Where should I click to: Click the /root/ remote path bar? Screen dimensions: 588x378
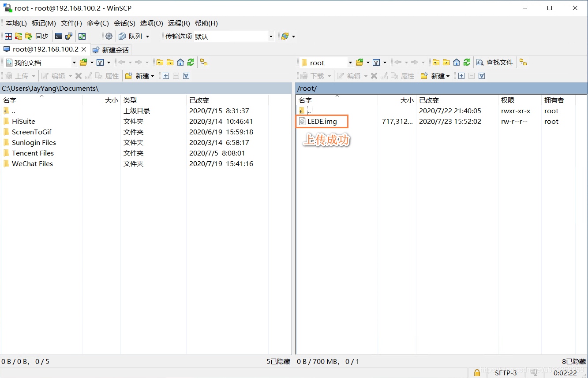click(x=441, y=89)
